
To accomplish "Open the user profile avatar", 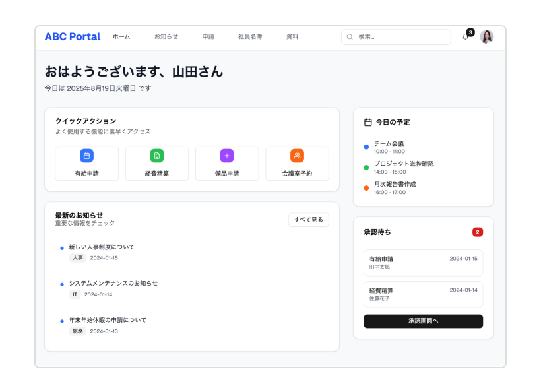I will click(x=487, y=37).
